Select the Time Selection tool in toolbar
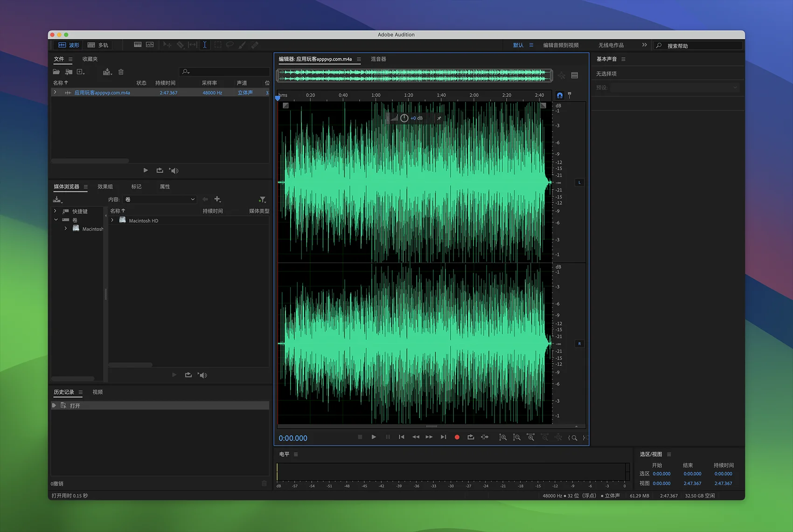 [x=204, y=45]
